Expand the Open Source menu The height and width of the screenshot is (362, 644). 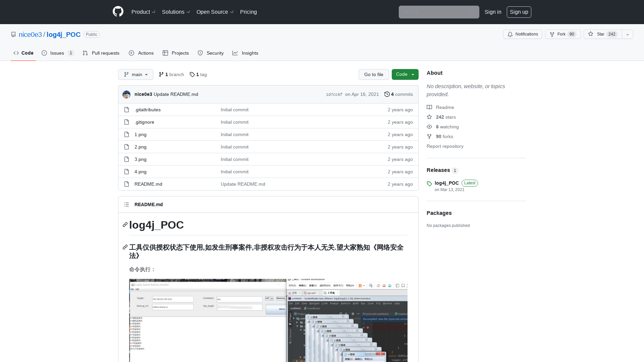[215, 12]
